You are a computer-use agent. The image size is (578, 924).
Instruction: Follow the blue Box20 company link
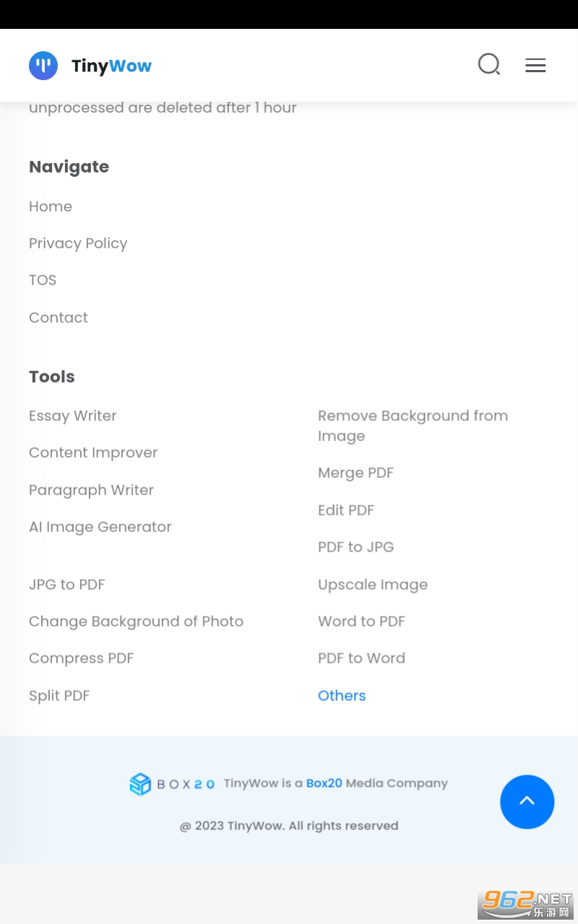tap(324, 783)
